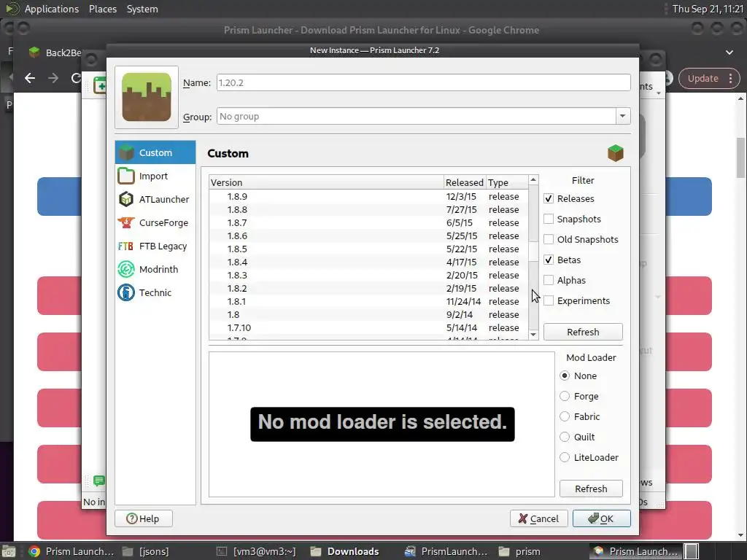
Task: Select version 1.7.10 in the list
Action: click(x=368, y=327)
